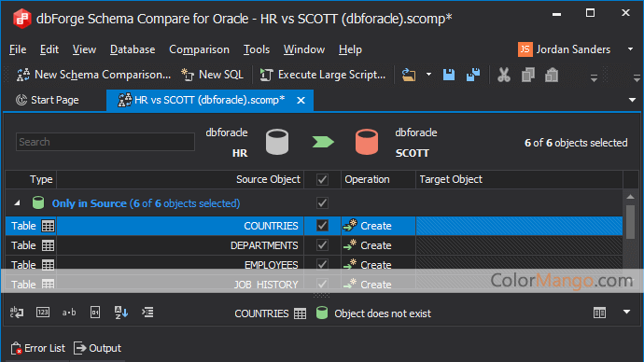Click the vertical scrollbar in the object grid

click(x=631, y=222)
